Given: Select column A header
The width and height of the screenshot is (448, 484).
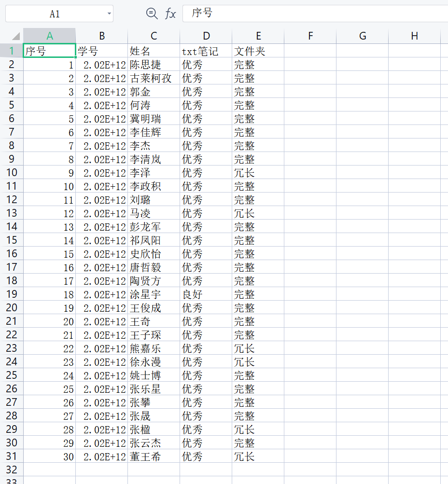Looking at the screenshot, I should click(x=49, y=36).
